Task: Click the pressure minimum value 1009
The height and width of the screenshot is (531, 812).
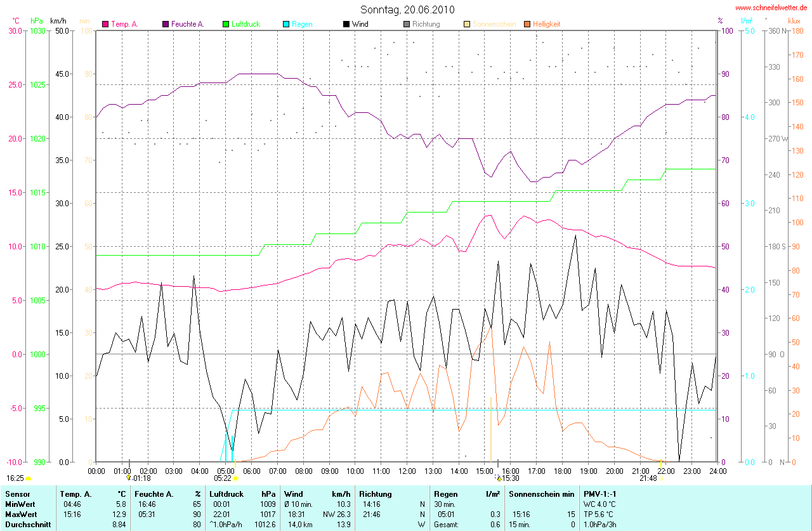Action: pyautogui.click(x=268, y=504)
